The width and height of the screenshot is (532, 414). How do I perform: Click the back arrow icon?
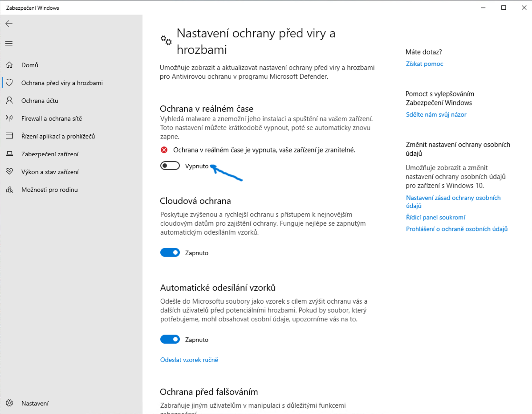pyautogui.click(x=9, y=24)
